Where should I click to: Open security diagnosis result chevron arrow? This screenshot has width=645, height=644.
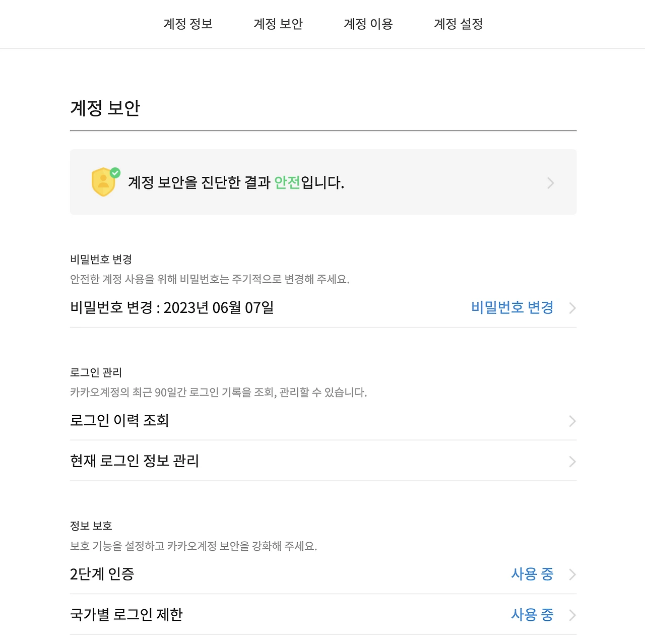click(551, 183)
